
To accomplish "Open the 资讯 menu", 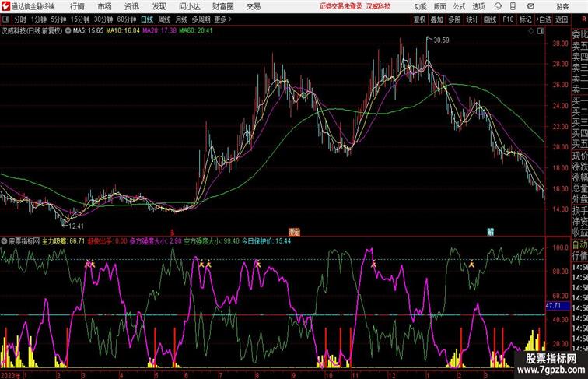I will [x=131, y=6].
